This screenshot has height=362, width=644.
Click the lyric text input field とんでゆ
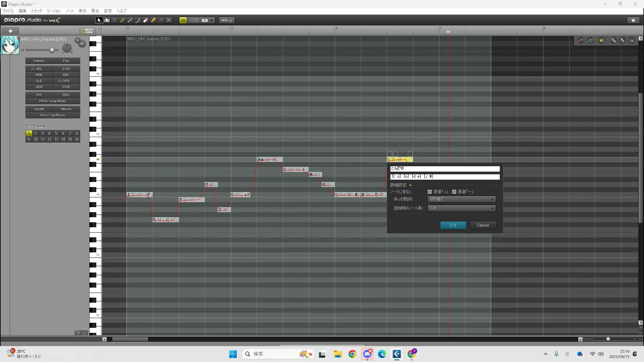445,169
